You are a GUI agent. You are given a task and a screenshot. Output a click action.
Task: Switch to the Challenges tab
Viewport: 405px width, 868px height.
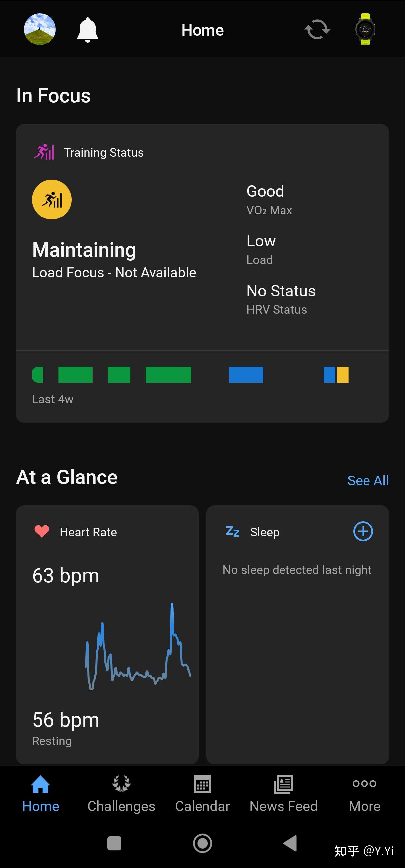pyautogui.click(x=121, y=794)
